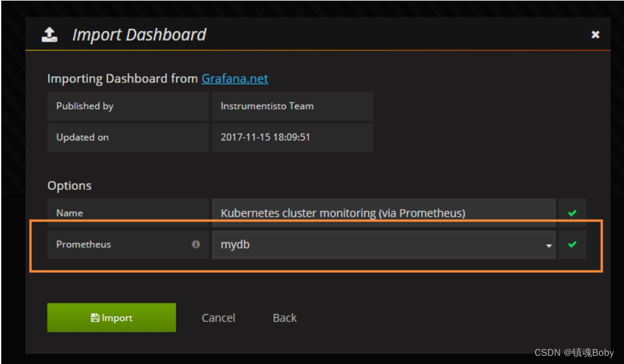
Task: Go Back to the previous import step
Action: click(x=285, y=317)
